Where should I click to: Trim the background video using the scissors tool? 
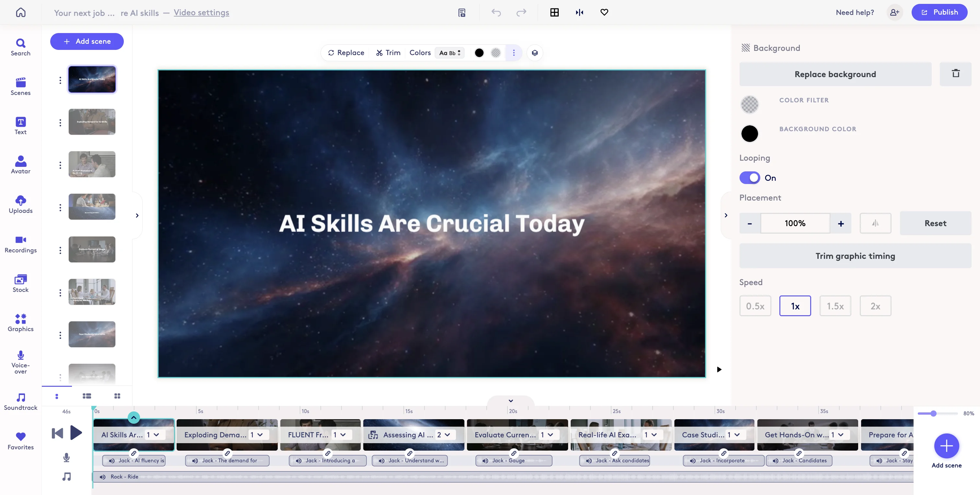388,53
